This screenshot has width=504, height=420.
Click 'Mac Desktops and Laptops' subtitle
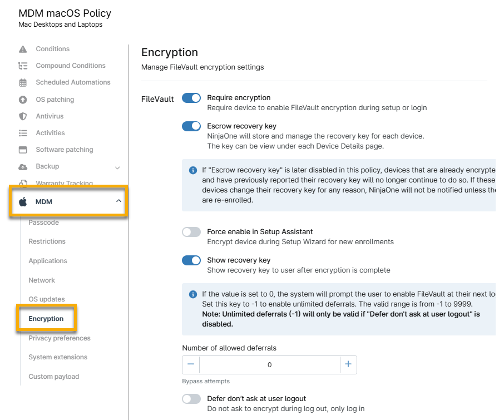pyautogui.click(x=61, y=24)
